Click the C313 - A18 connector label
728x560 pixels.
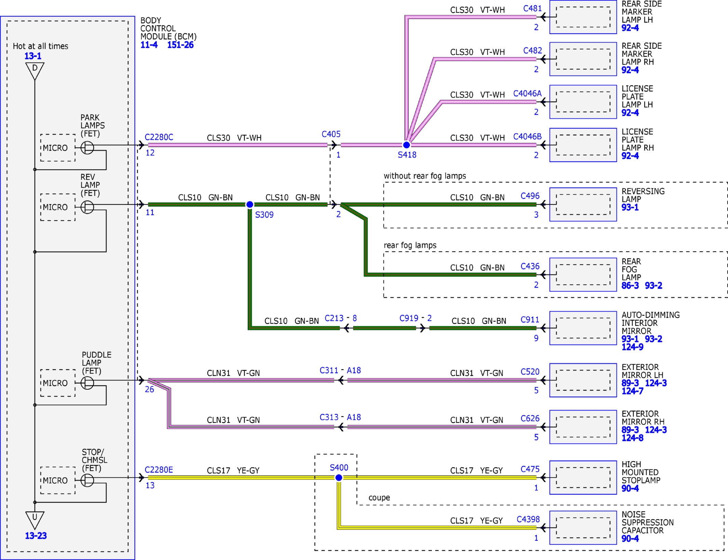(x=340, y=417)
